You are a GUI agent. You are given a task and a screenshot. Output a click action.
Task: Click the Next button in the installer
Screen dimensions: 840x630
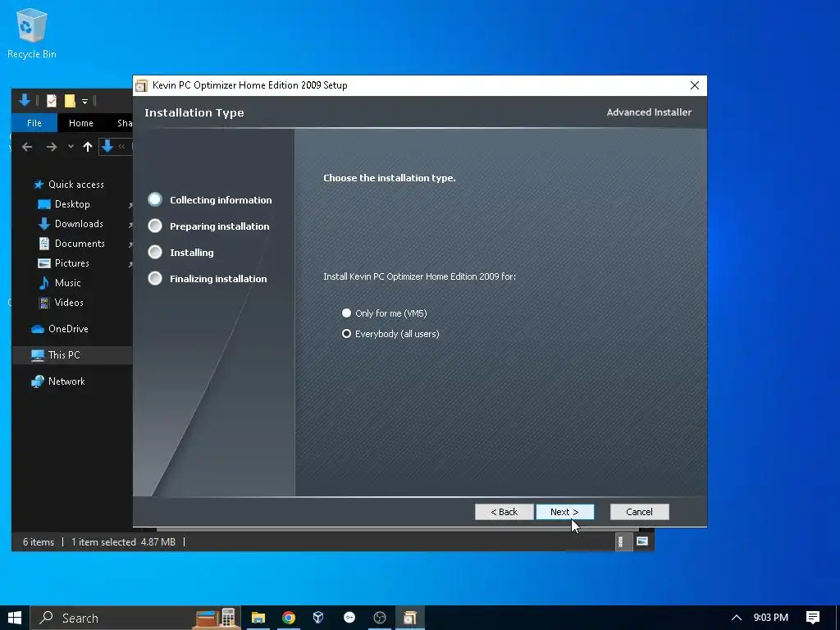coord(564,512)
